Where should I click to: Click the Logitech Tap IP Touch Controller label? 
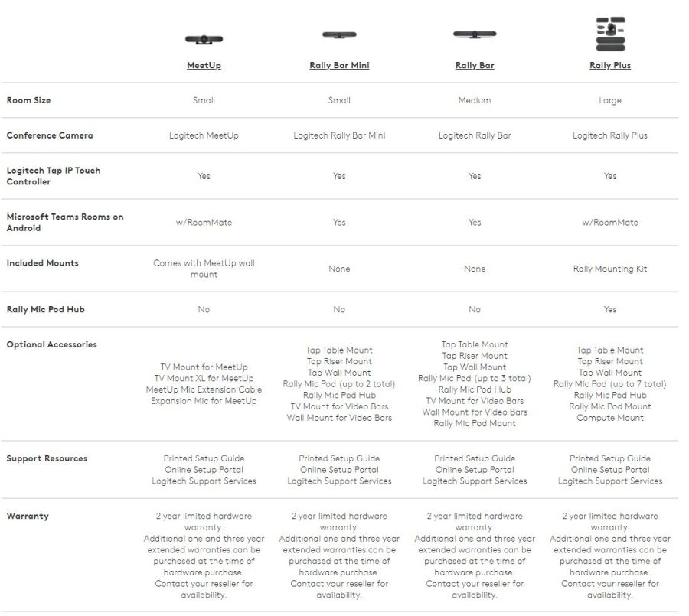[x=54, y=176]
